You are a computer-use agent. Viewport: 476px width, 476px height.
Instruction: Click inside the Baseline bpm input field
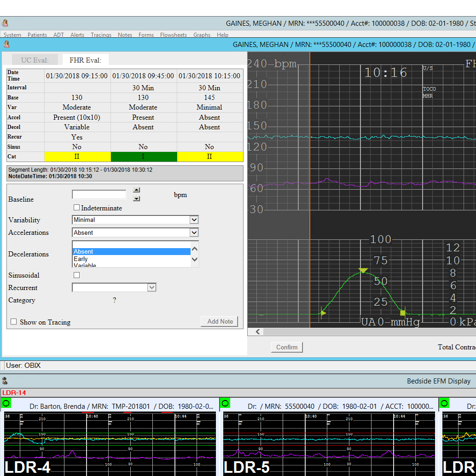[x=99, y=194]
